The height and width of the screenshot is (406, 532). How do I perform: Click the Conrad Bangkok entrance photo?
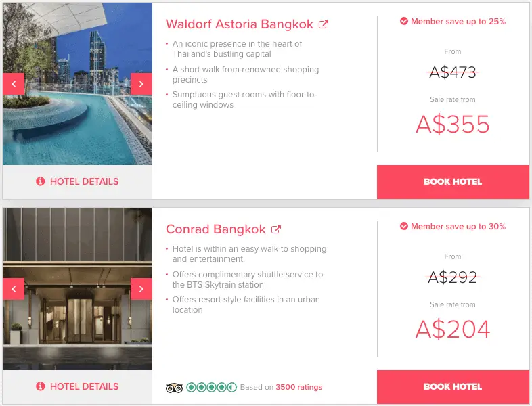[x=77, y=289]
